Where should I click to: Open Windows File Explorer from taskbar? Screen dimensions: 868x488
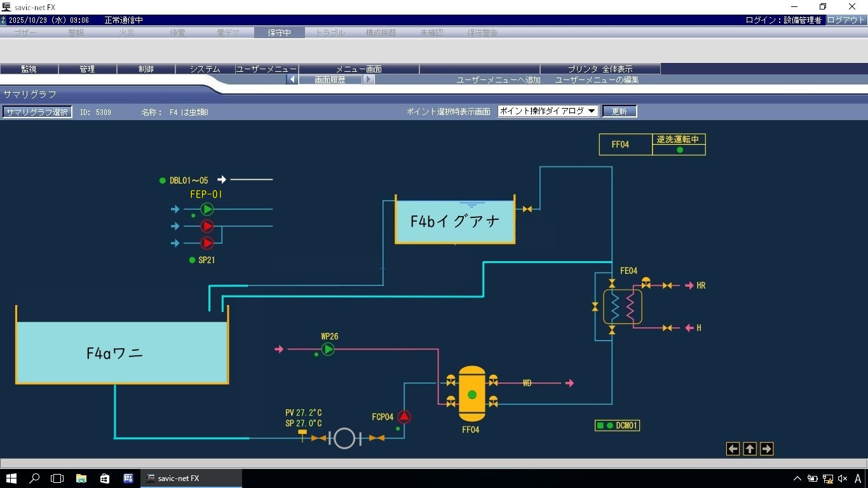pos(81,478)
